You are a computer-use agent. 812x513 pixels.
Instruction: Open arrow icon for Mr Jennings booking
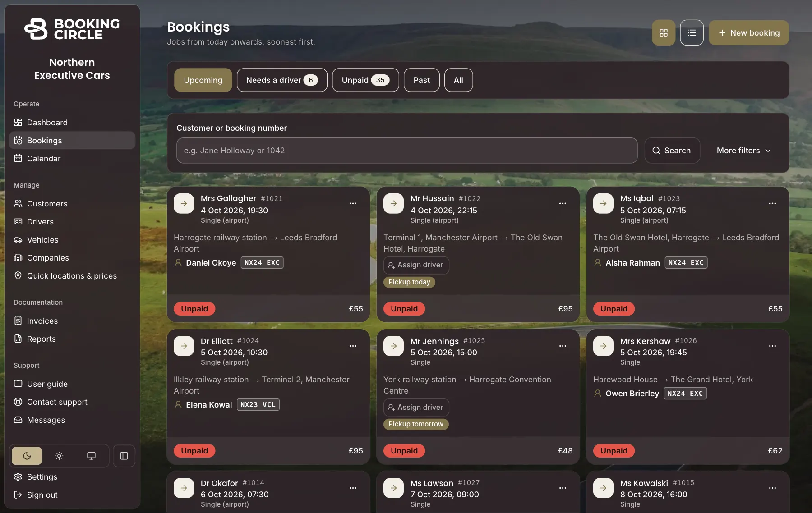(393, 346)
